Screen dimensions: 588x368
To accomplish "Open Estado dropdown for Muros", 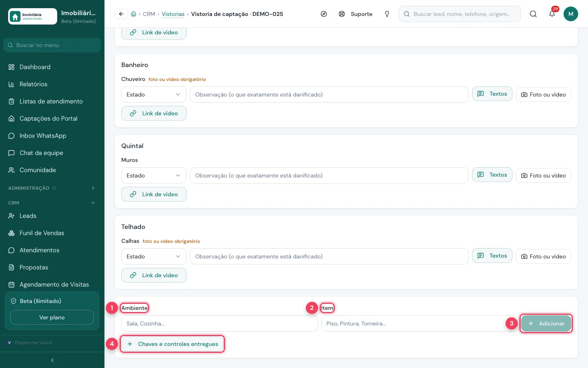I will pos(154,175).
